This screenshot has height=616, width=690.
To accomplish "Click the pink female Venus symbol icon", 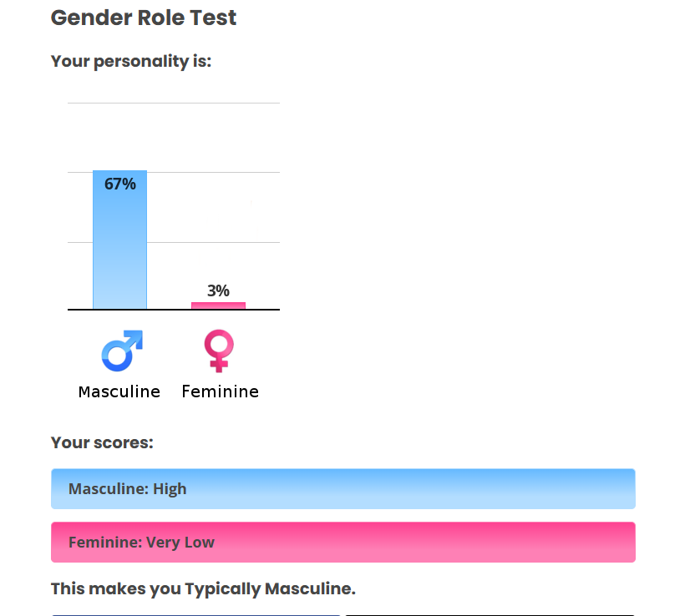I will click(x=219, y=351).
